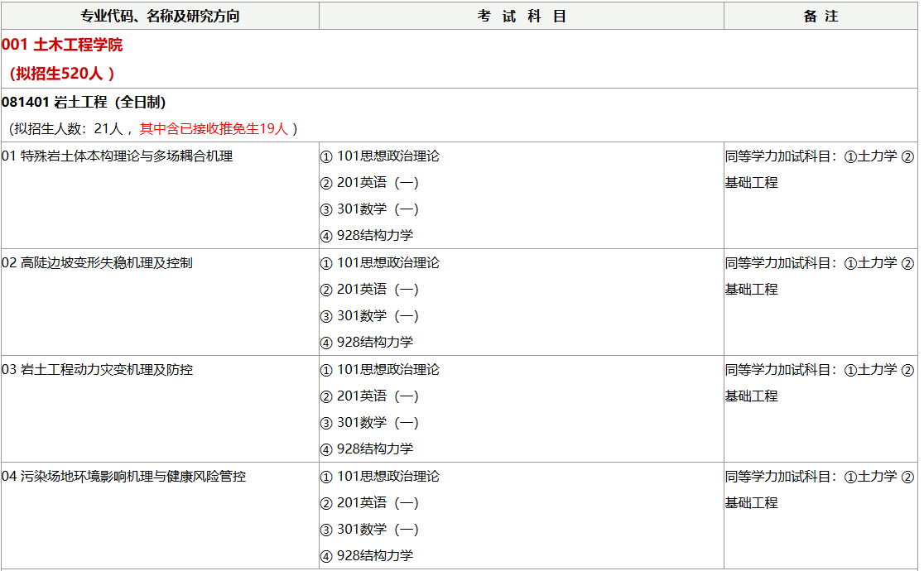Viewport: 924px width, 571px height.
Task: Select direction 04 污染场地环境影响机理与健康风险管控
Action: 123,476
